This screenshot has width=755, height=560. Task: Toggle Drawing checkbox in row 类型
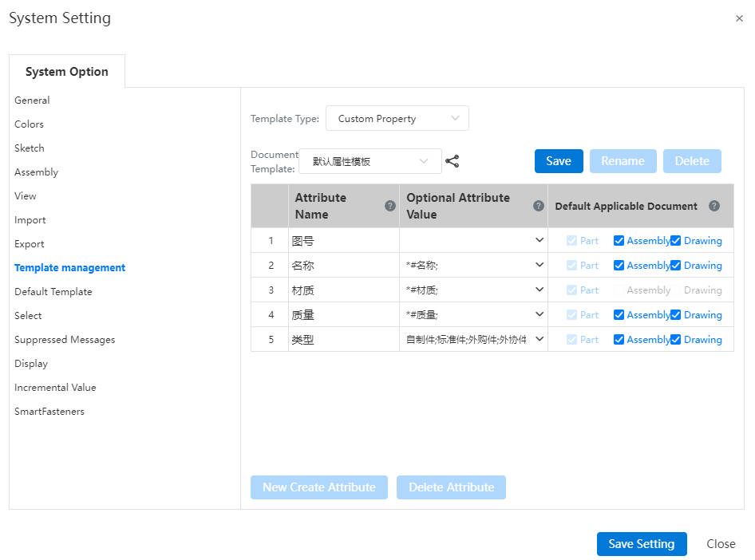(675, 339)
